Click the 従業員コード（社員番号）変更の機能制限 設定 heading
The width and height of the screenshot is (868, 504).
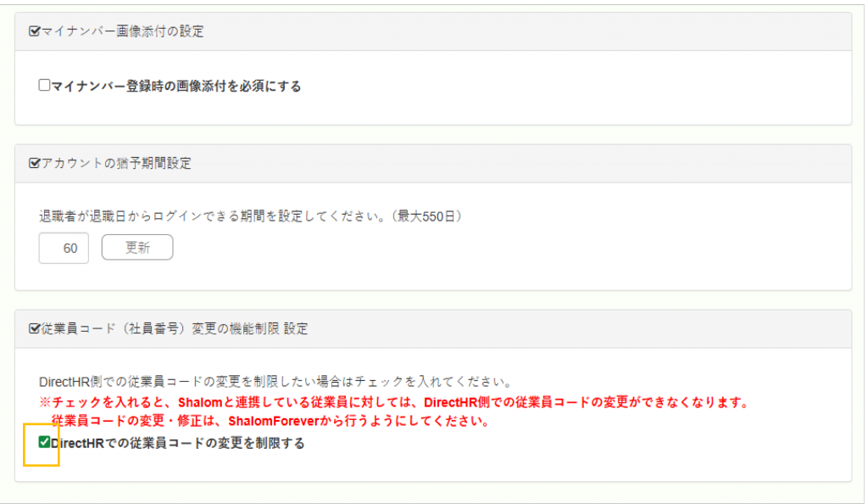point(175,328)
